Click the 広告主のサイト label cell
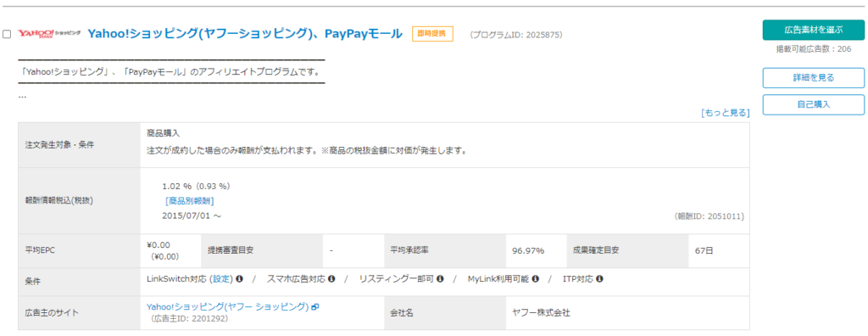 pyautogui.click(x=79, y=313)
